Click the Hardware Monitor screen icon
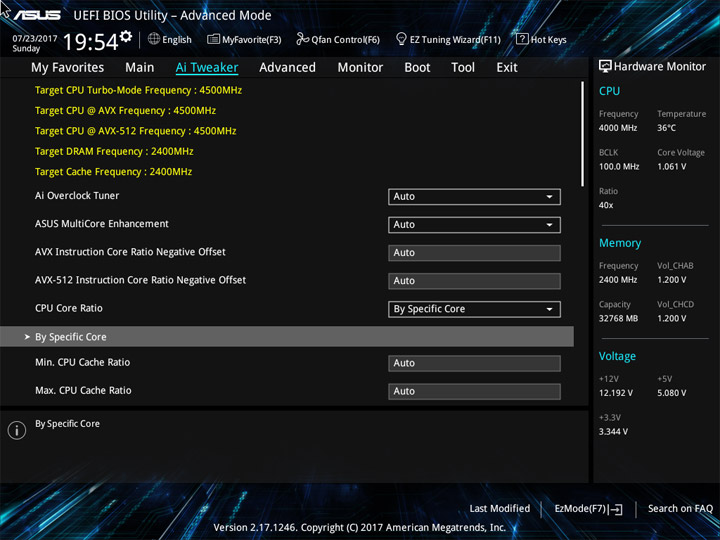Screen dimensions: 720x540 605,67
